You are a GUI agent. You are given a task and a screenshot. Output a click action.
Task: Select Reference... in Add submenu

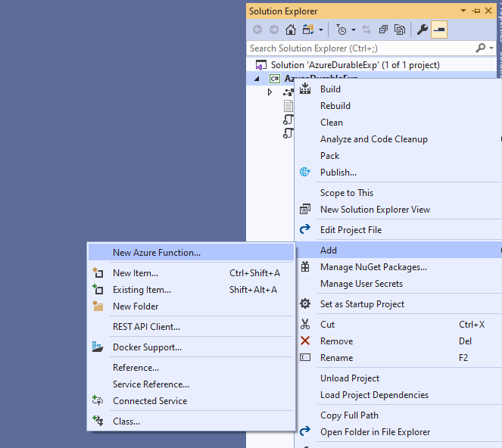click(136, 368)
